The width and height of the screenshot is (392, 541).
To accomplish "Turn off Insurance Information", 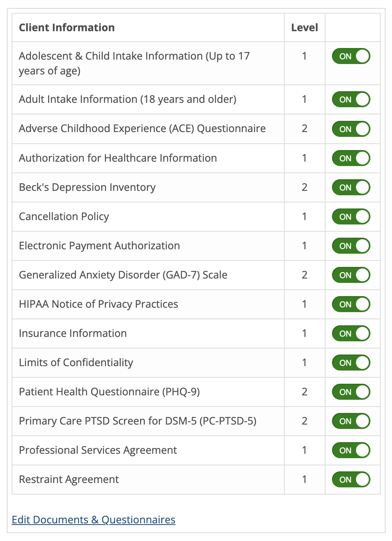I will tap(351, 333).
